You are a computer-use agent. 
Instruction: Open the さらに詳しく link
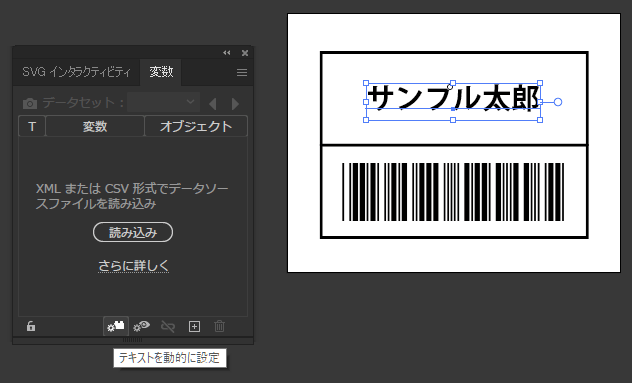point(133,265)
